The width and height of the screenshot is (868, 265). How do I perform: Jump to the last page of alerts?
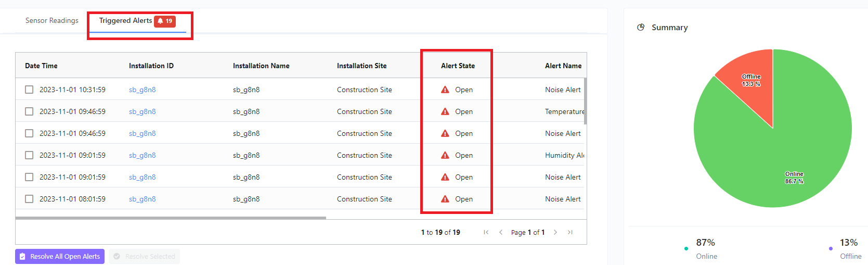tap(570, 232)
